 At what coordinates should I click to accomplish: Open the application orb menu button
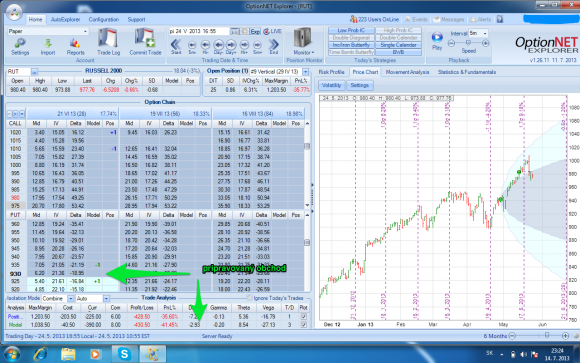(14, 12)
